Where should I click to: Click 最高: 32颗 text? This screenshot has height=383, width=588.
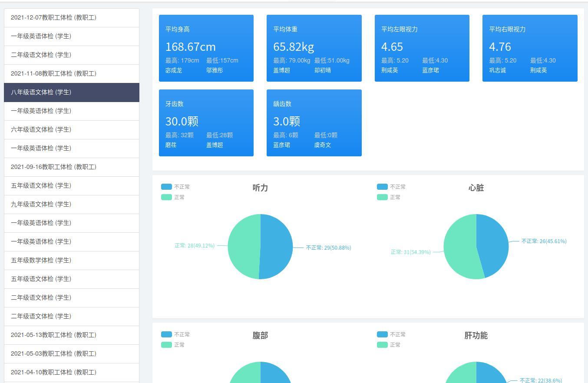click(179, 135)
